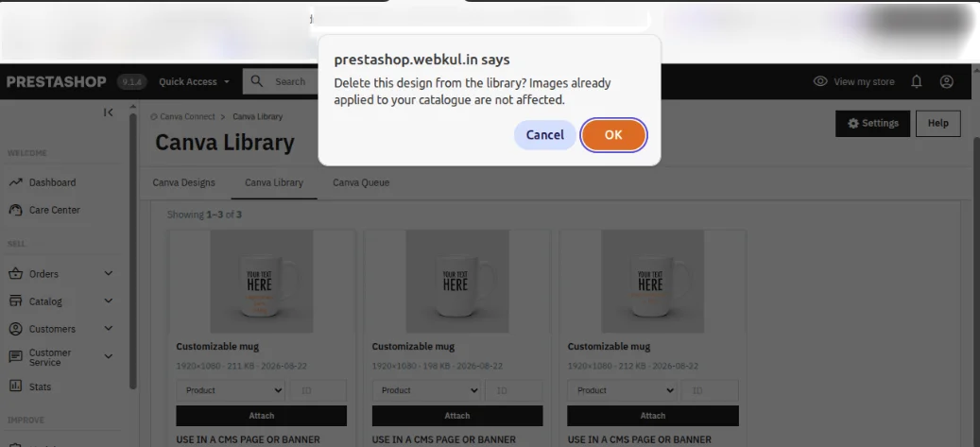Switch to the Canva Designs tab
Viewport: 980px width, 447px height.
click(x=183, y=182)
